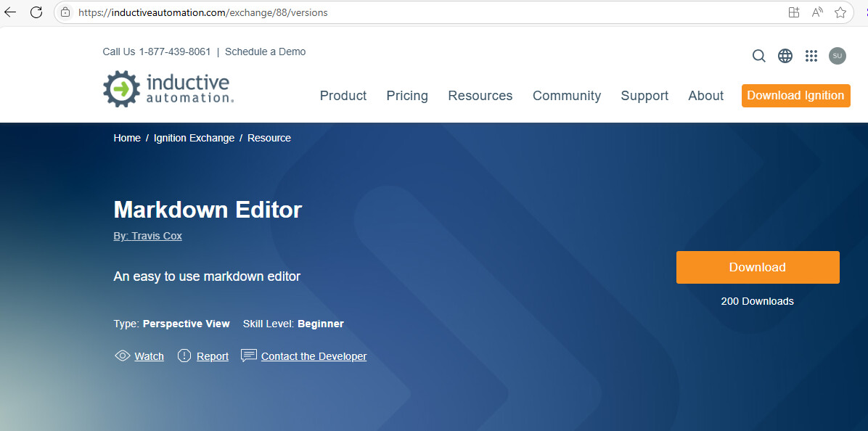
Task: Go to Home in the breadcrumb
Action: click(x=127, y=138)
